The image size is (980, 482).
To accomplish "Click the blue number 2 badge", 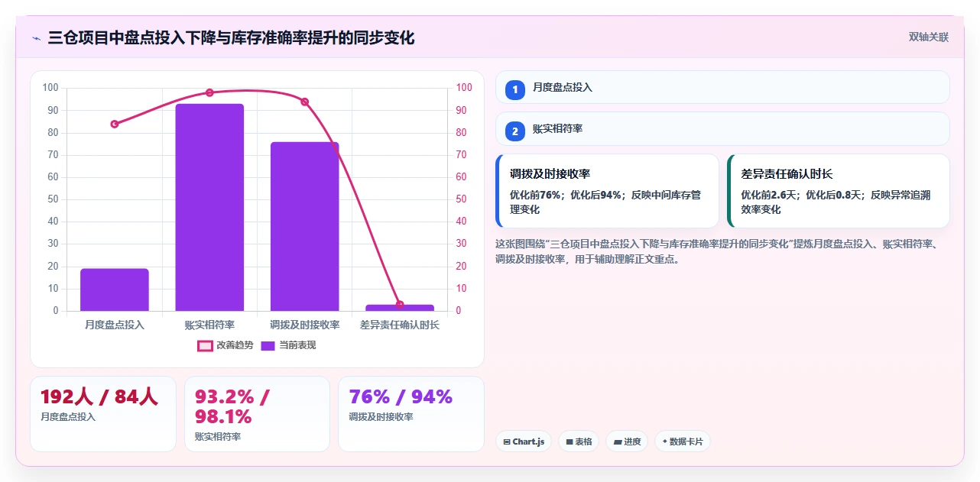I will pyautogui.click(x=514, y=131).
